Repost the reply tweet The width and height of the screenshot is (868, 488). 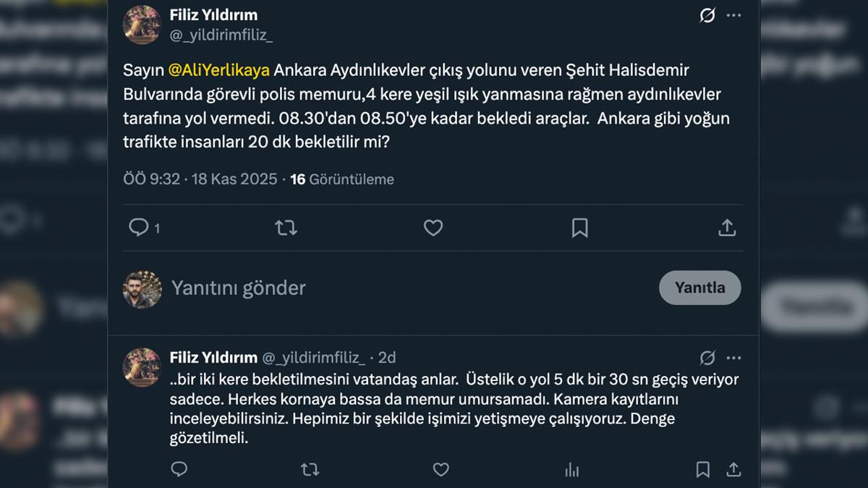pos(310,470)
